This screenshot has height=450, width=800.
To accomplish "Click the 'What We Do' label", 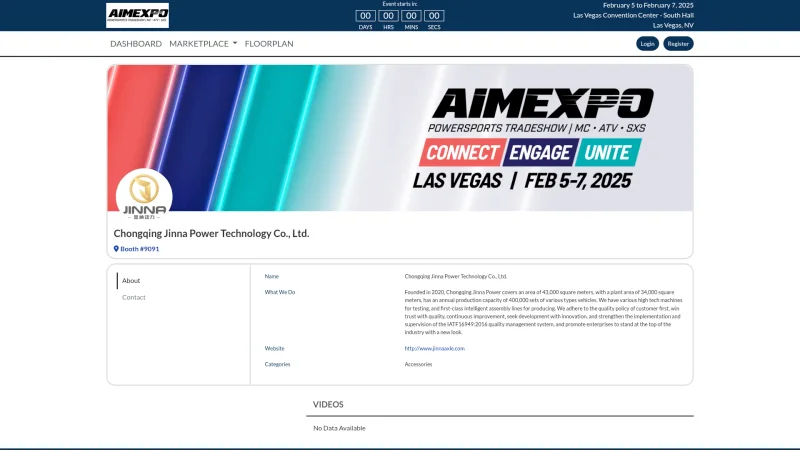I will pos(280,292).
